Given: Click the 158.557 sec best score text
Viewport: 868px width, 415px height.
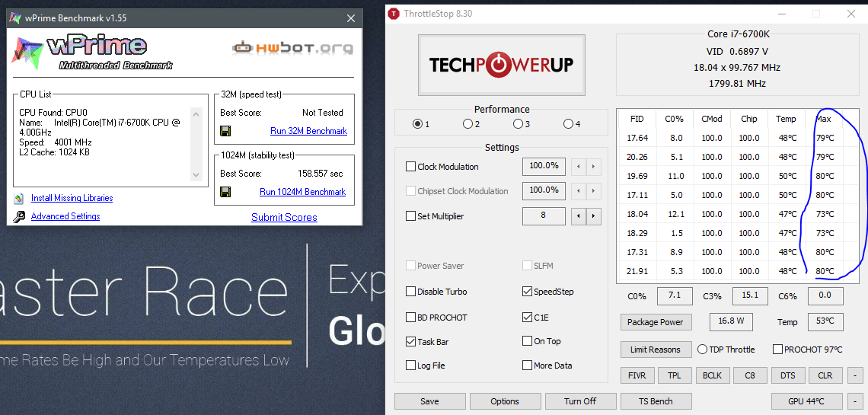Looking at the screenshot, I should (321, 174).
